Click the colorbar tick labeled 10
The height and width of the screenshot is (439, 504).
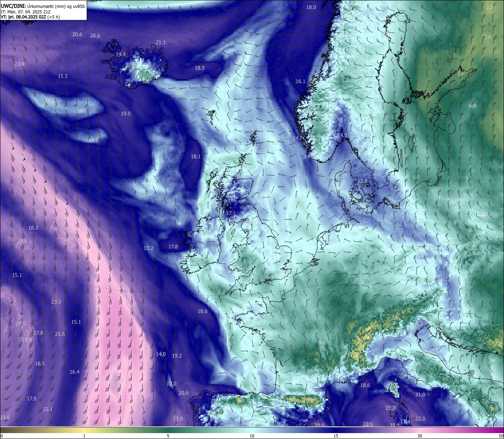click(x=252, y=436)
